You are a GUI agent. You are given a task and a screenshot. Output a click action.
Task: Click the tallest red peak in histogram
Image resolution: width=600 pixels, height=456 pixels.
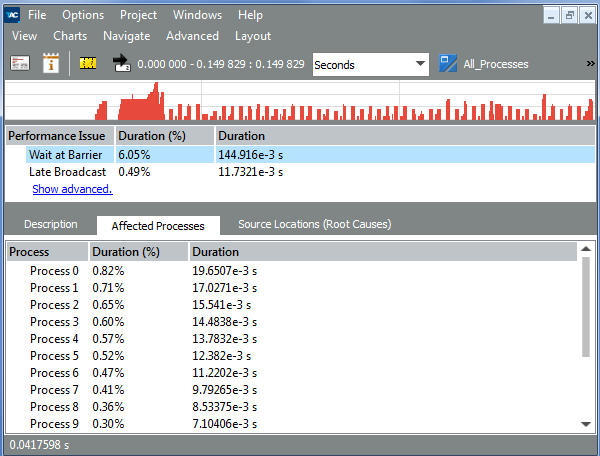click(156, 101)
